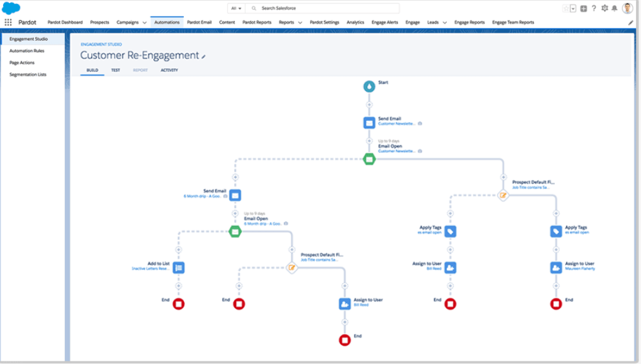The height and width of the screenshot is (364, 641).
Task: Open the search scope All dropdown
Action: tap(236, 8)
